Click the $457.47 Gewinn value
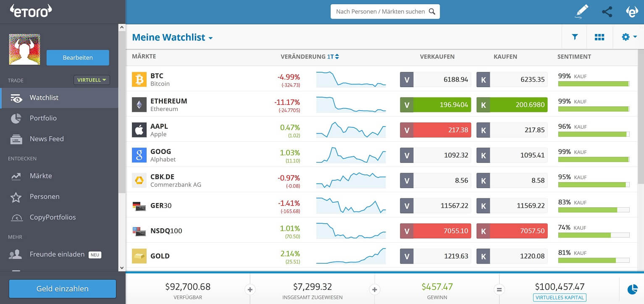The width and height of the screenshot is (644, 304). 437,287
